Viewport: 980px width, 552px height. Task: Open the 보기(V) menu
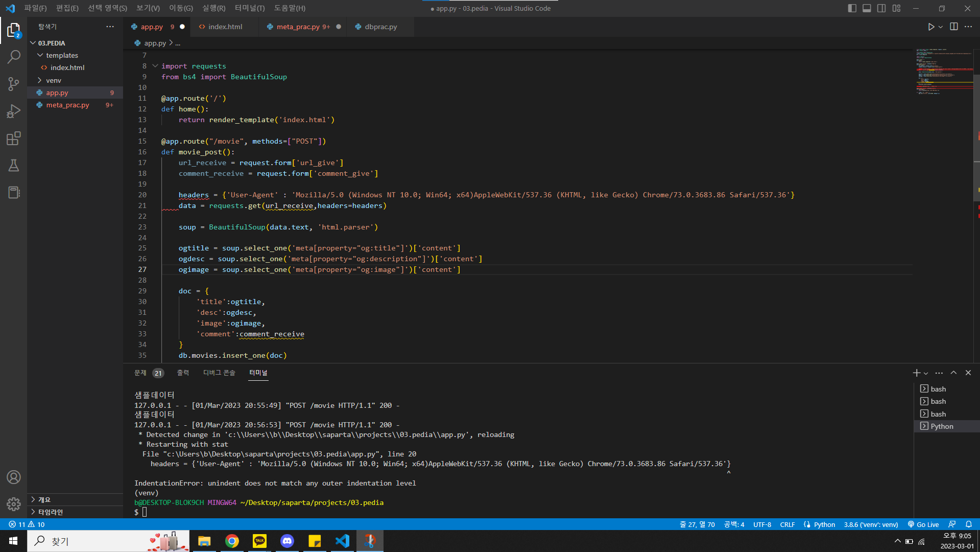click(x=148, y=8)
